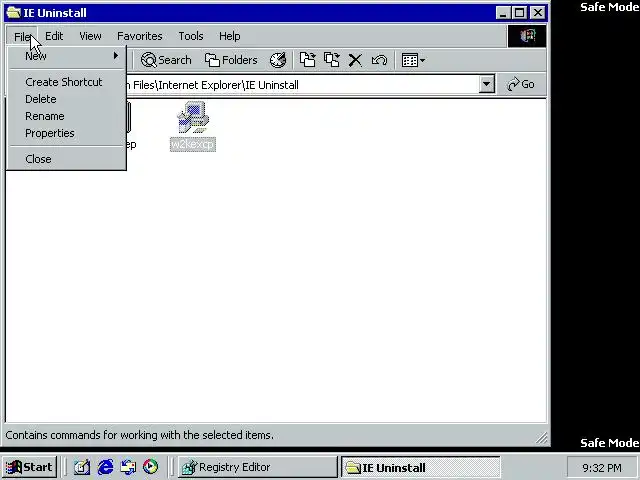The height and width of the screenshot is (480, 640).
Task: Close the IE Uninstall window
Action: coord(538,13)
